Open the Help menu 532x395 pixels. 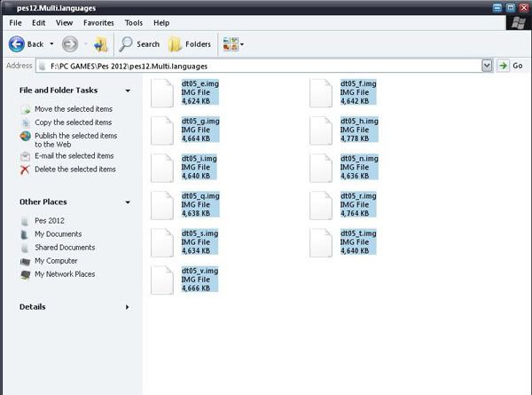[161, 23]
